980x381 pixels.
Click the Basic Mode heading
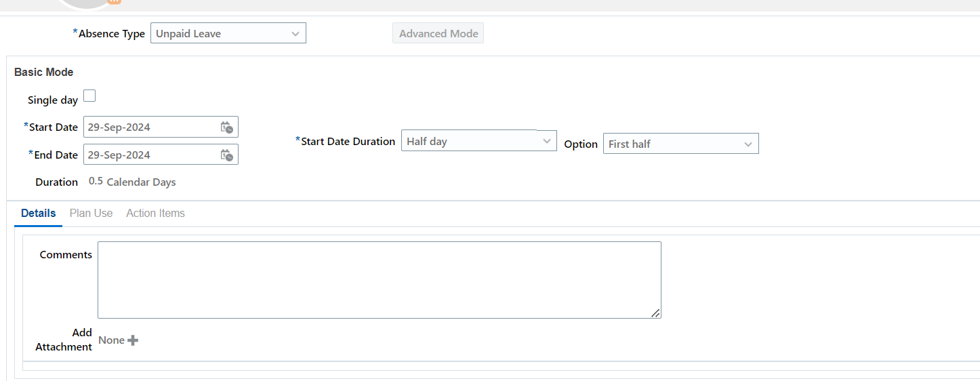(43, 72)
